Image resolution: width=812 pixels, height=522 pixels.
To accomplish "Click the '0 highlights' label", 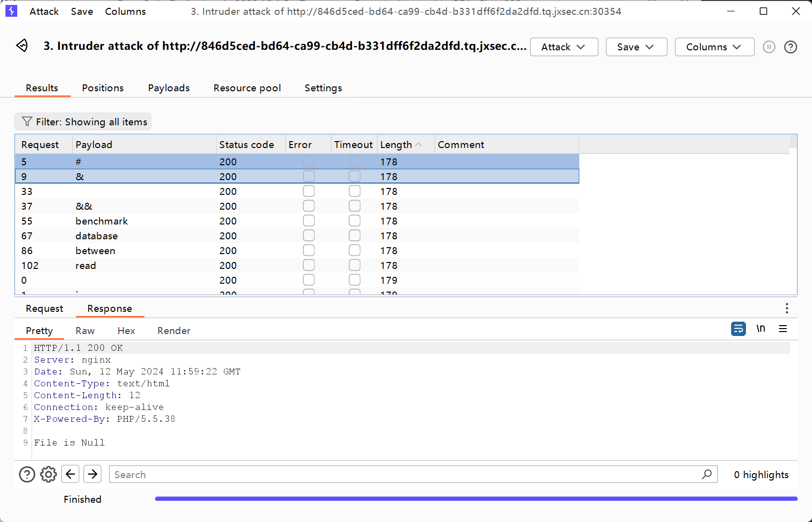I will click(761, 474).
